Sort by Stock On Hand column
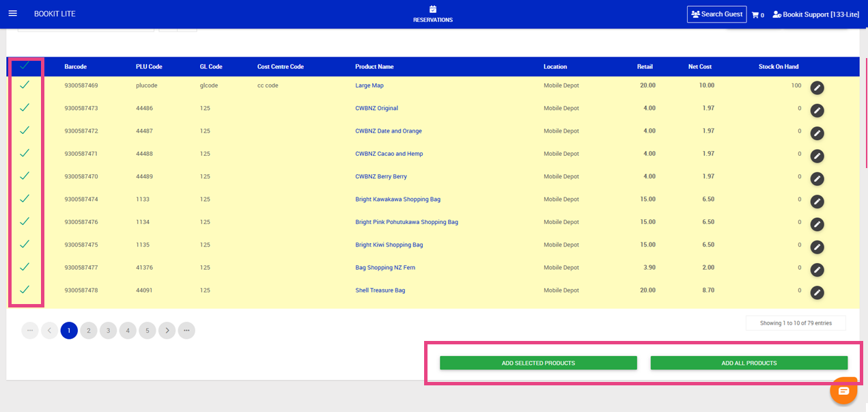The height and width of the screenshot is (412, 868). 779,67
